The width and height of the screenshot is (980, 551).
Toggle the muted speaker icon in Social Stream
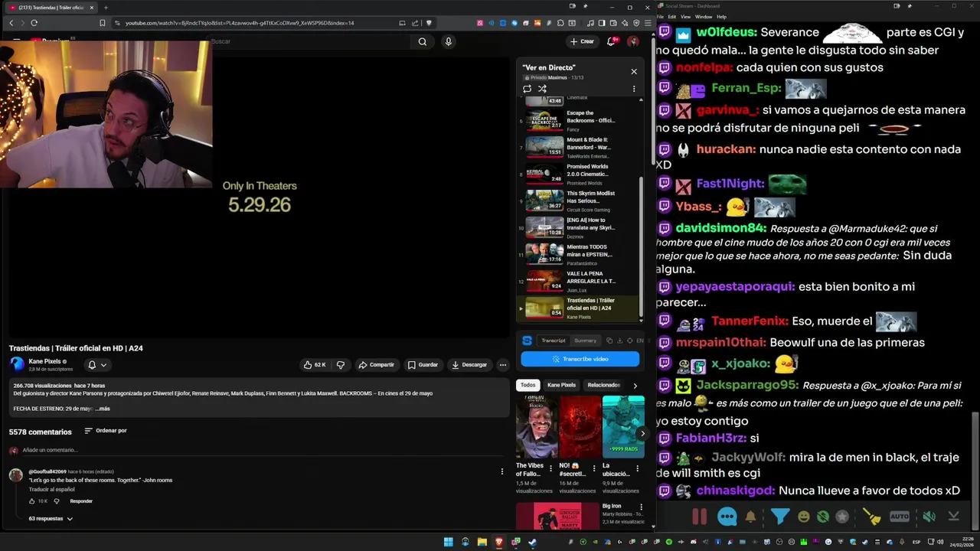click(929, 517)
